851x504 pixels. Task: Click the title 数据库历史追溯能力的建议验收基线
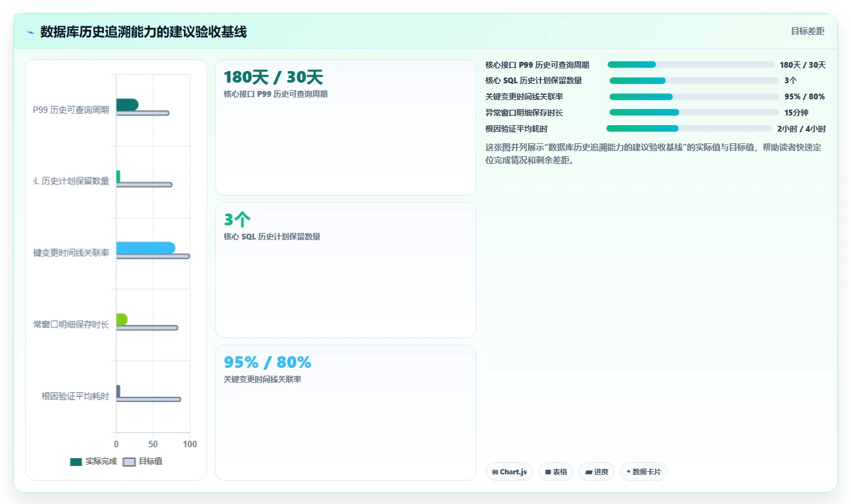143,32
